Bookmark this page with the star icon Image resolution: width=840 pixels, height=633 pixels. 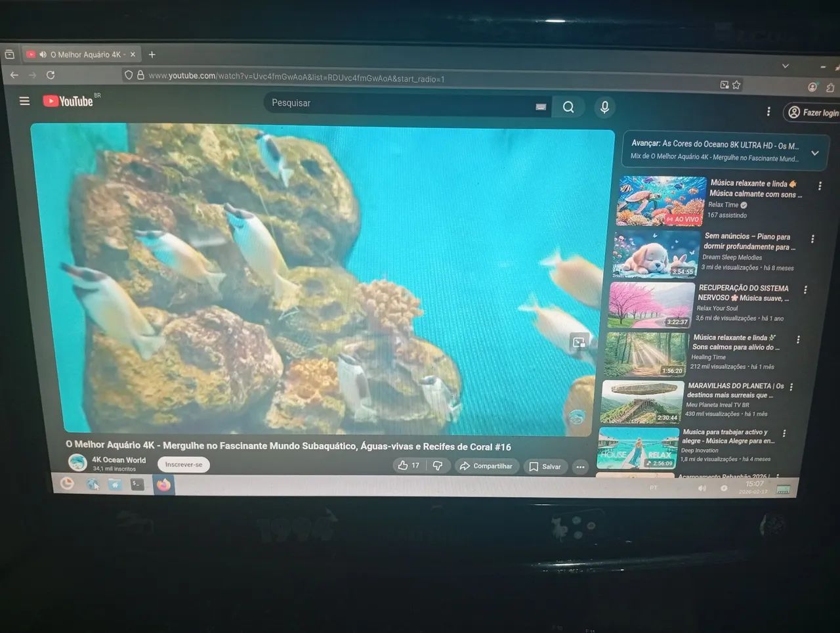coord(736,85)
